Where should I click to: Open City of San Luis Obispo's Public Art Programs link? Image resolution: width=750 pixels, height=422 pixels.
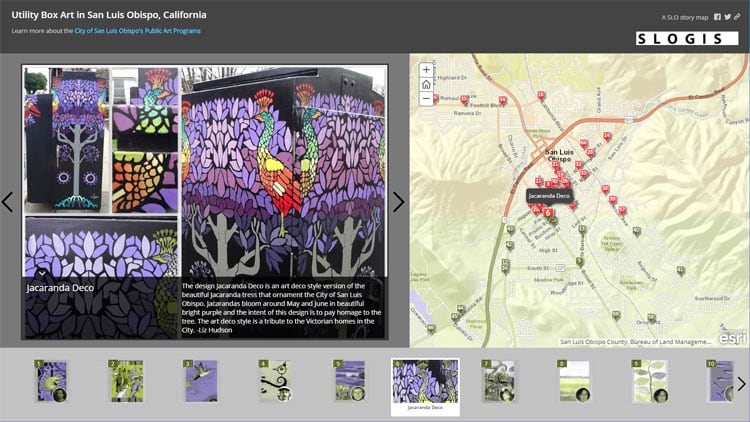[x=137, y=31]
